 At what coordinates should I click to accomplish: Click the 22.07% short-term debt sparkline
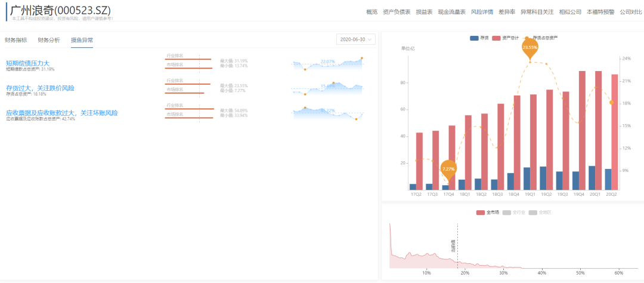click(x=328, y=64)
